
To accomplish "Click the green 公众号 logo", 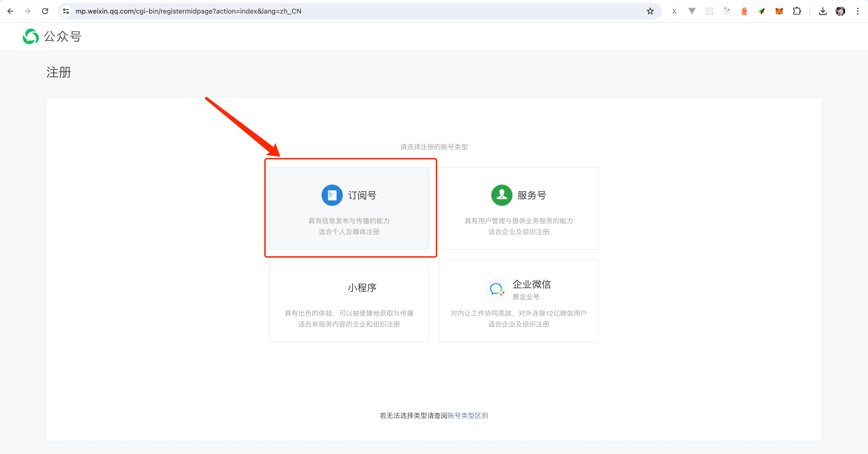I will coord(31,36).
